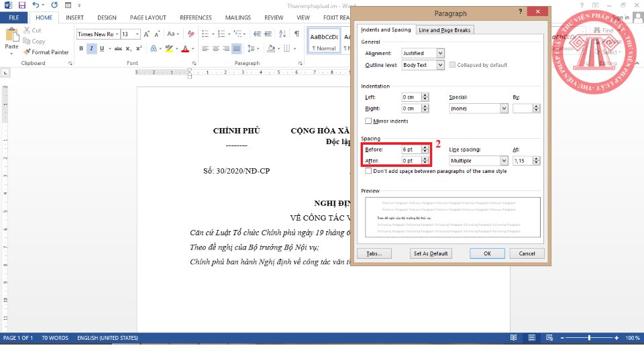Apply strikethrough formatting

pyautogui.click(x=118, y=48)
